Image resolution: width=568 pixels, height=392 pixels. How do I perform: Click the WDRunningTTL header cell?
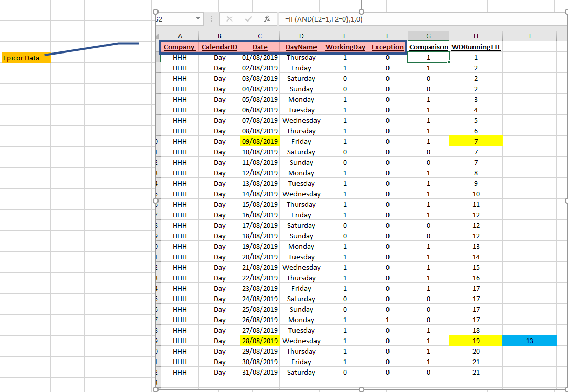coord(476,47)
